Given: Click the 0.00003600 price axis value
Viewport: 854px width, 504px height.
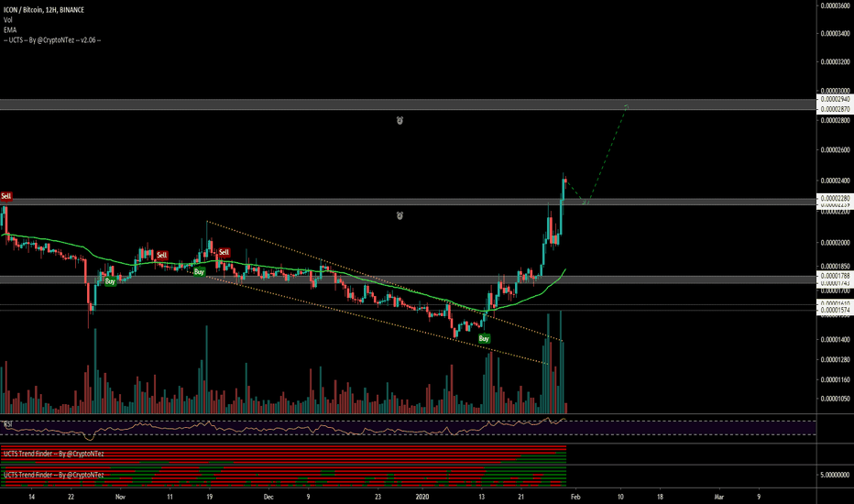Looking at the screenshot, I should coord(836,6).
